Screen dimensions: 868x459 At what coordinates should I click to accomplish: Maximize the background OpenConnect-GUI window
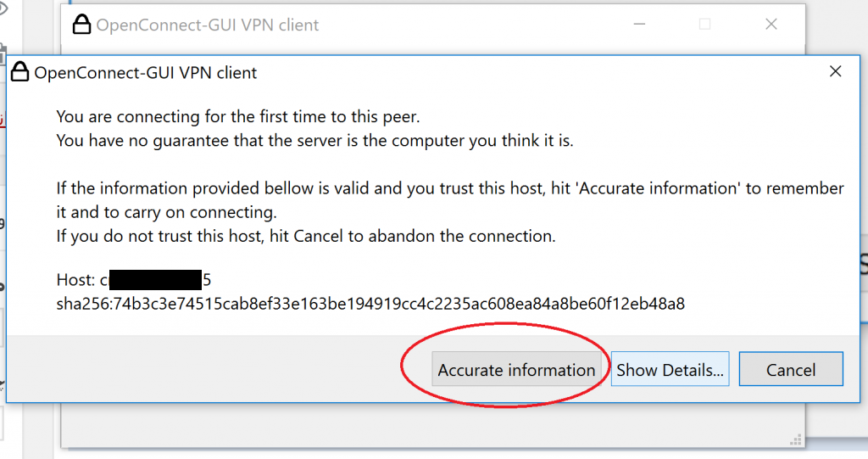pos(704,25)
